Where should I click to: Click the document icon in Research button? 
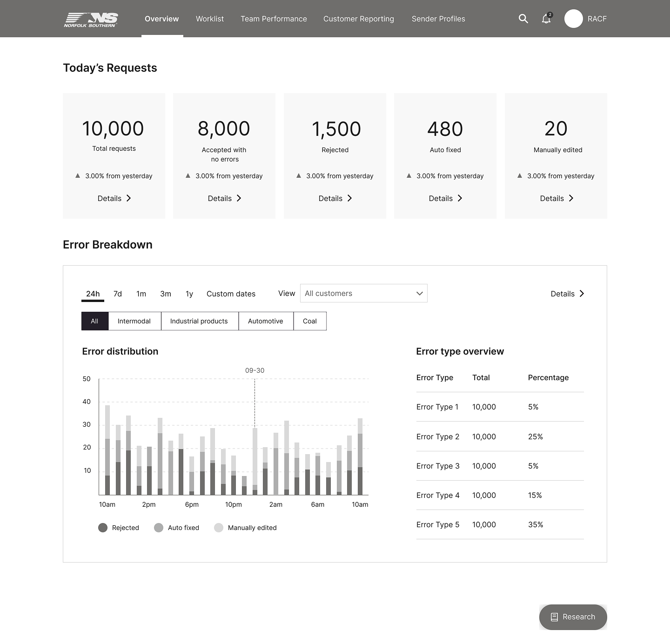pyautogui.click(x=554, y=617)
